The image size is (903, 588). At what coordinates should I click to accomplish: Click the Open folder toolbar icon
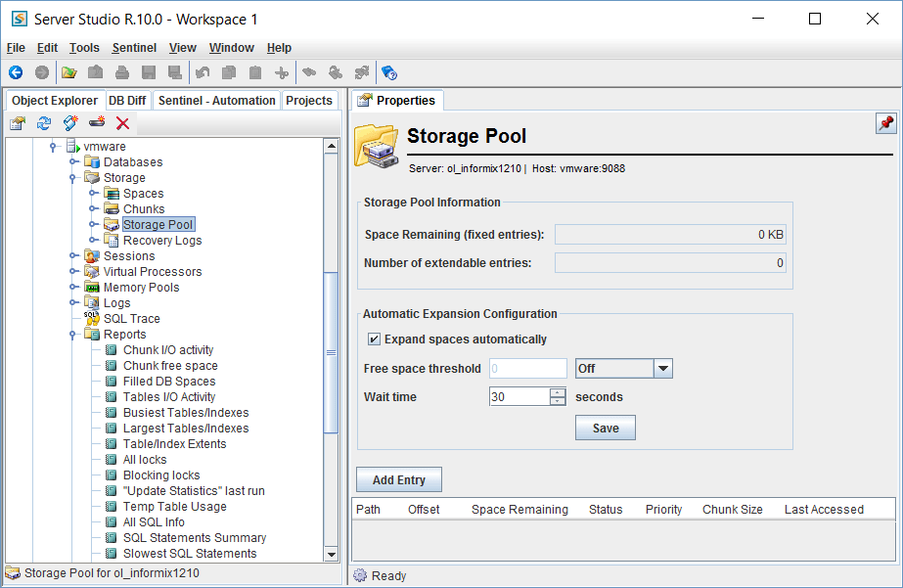(x=68, y=72)
